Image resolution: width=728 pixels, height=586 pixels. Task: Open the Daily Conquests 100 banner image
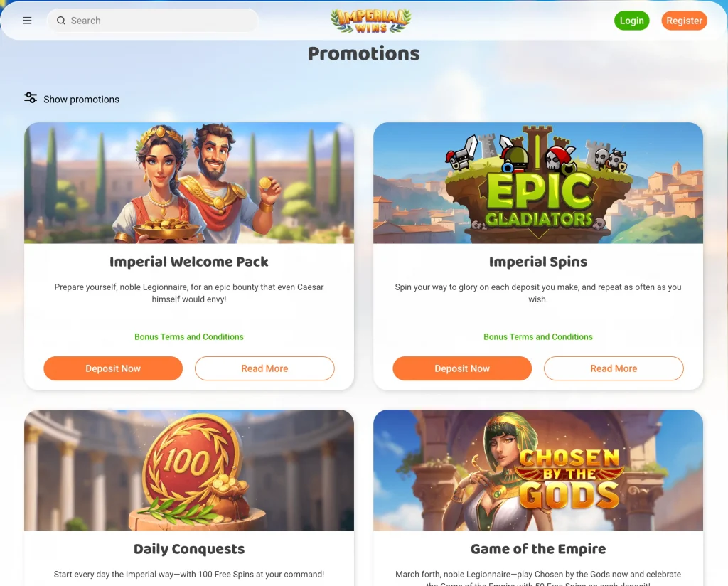point(189,470)
